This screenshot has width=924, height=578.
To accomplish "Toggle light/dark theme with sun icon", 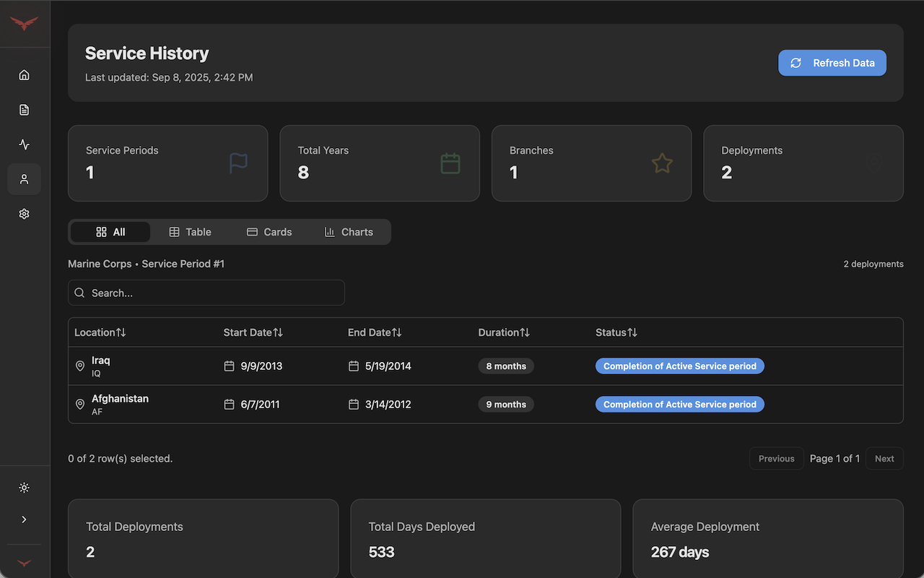I will click(24, 488).
